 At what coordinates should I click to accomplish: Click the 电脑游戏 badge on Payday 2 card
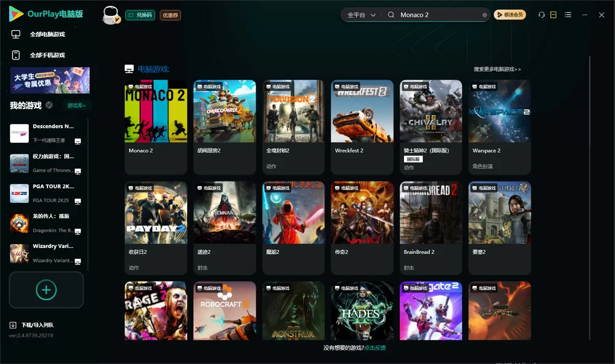click(x=140, y=188)
